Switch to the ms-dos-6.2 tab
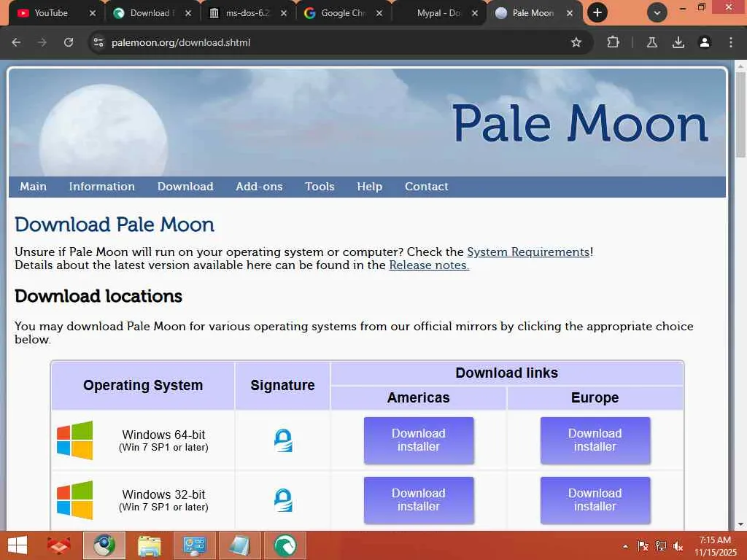The width and height of the screenshot is (747, 560). pyautogui.click(x=241, y=13)
